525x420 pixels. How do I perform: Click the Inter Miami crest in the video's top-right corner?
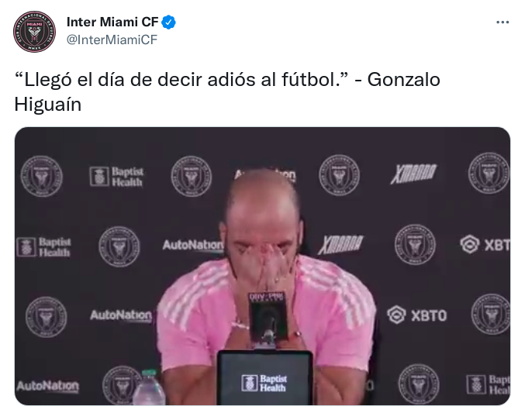click(489, 173)
